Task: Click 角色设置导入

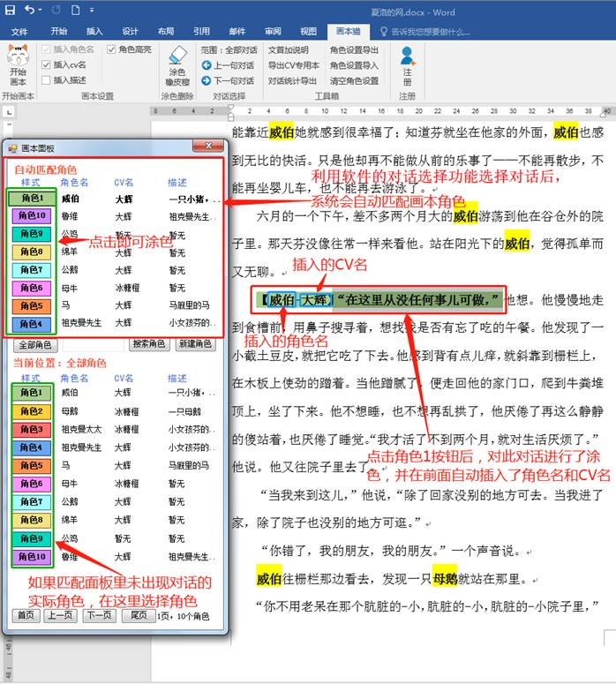Action: (x=354, y=65)
